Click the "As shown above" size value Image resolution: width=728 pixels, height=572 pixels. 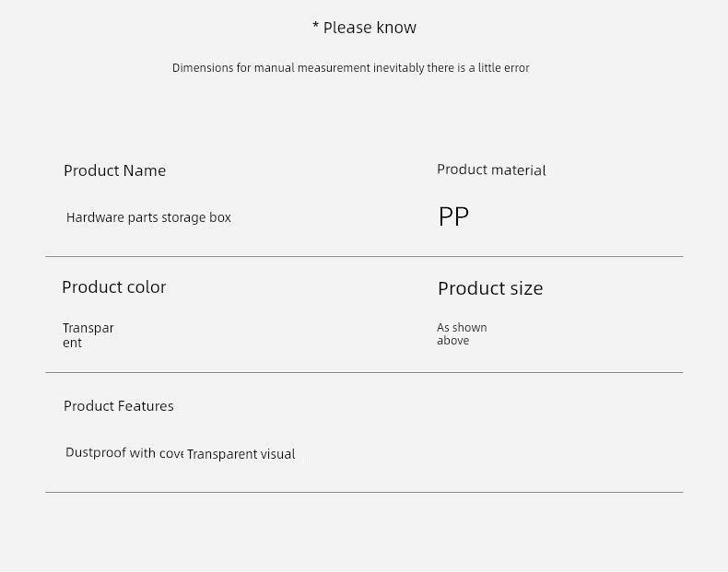pos(461,333)
